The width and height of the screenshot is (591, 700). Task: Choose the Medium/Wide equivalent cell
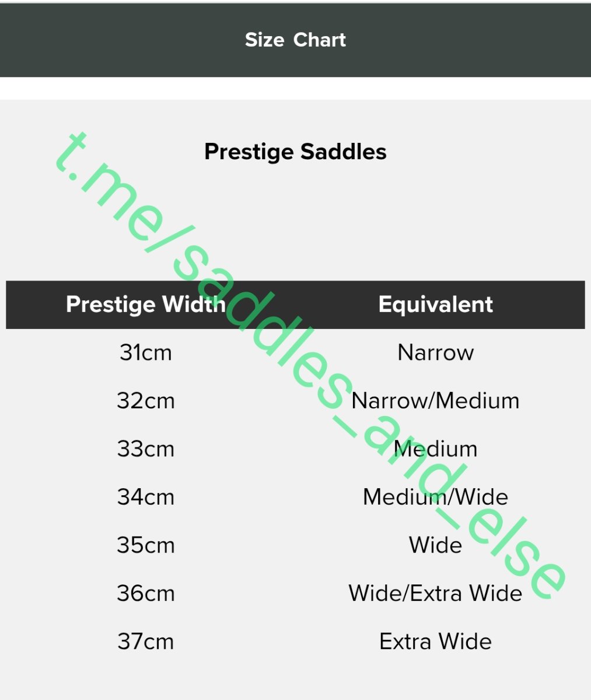pos(435,497)
